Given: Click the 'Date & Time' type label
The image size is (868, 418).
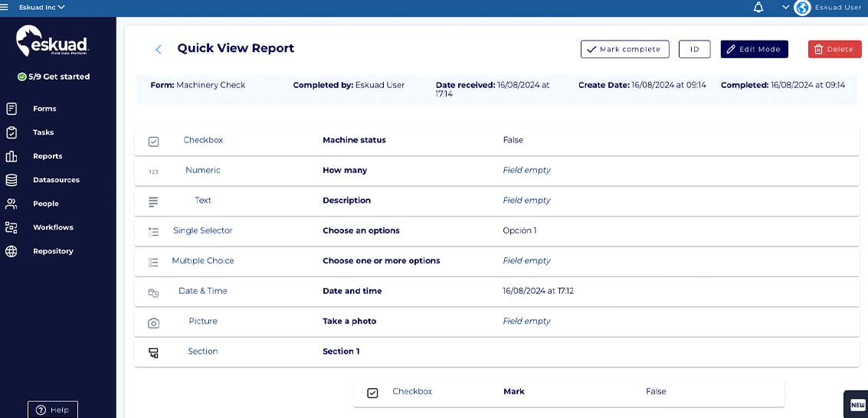Looking at the screenshot, I should pos(202,291).
